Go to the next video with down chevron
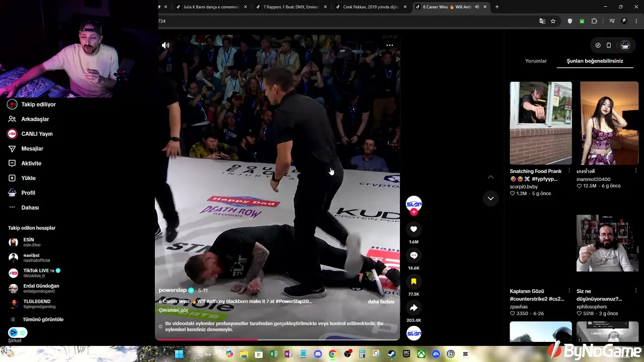This screenshot has width=644, height=362. point(491,199)
